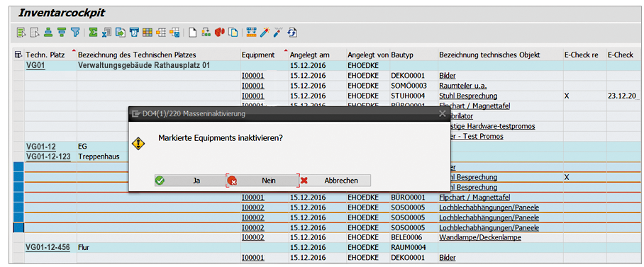Image resolution: width=644 pixels, height=267 pixels.
Task: Click the Equipment column header
Action: pyautogui.click(x=264, y=55)
